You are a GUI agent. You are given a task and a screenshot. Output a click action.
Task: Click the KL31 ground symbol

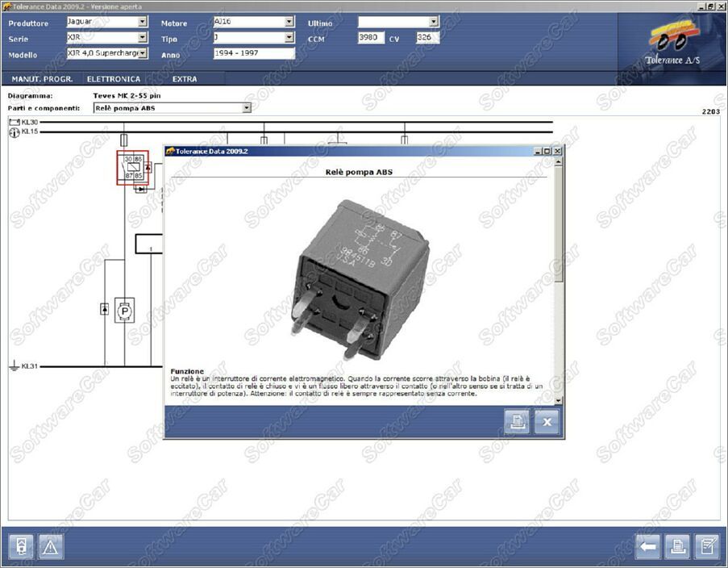[14, 366]
